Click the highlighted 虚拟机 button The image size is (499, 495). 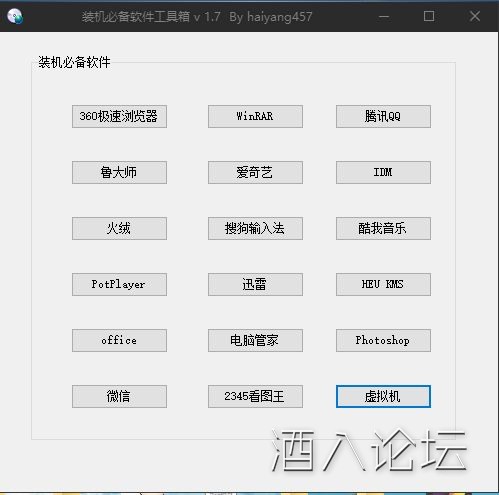383,396
